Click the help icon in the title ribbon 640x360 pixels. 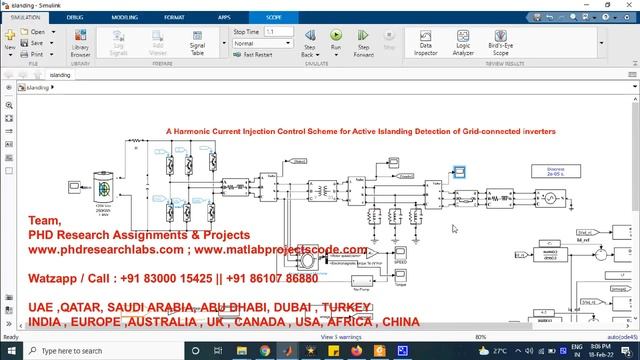(606, 17)
